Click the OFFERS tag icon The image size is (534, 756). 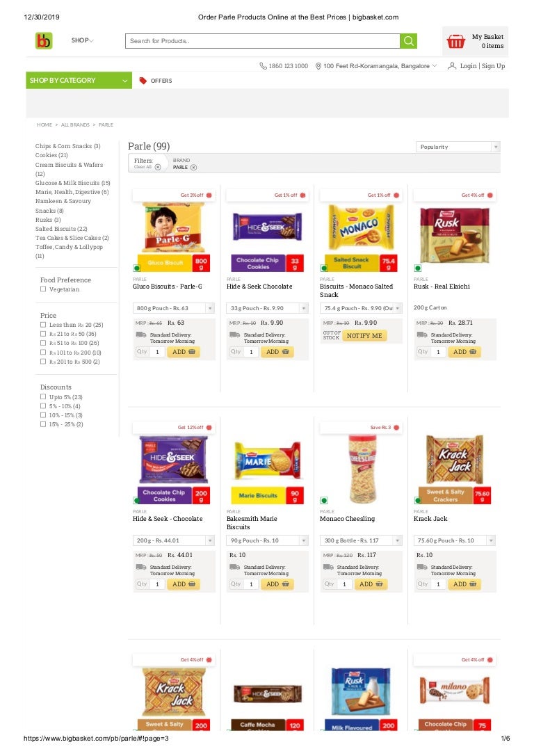click(143, 80)
